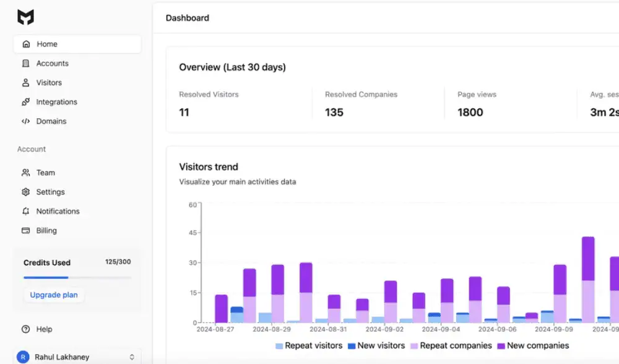
Task: Click the Integrations plug icon
Action: (x=26, y=102)
